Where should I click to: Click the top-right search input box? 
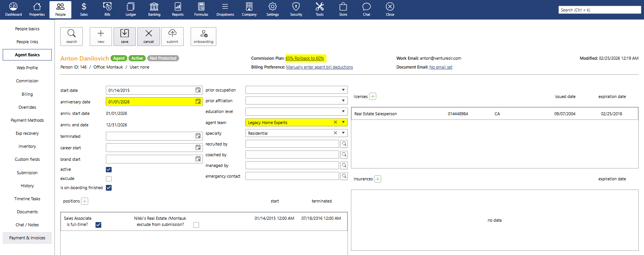(x=599, y=10)
